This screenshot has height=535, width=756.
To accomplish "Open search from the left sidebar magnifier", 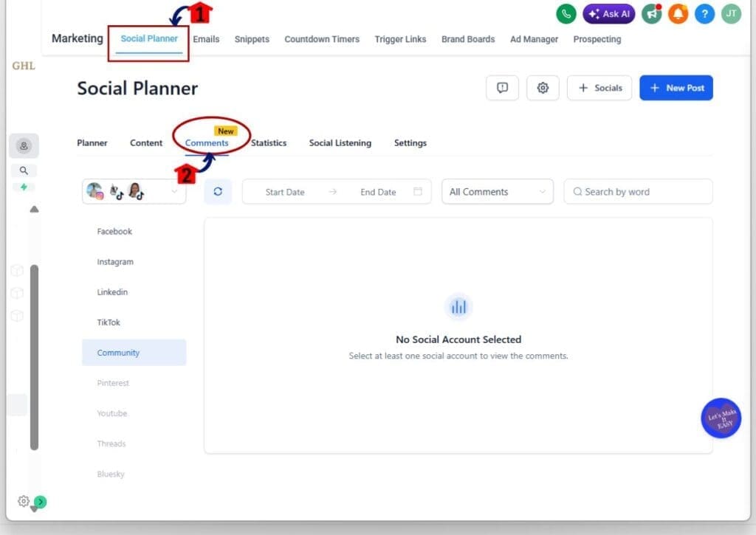I will (x=23, y=170).
